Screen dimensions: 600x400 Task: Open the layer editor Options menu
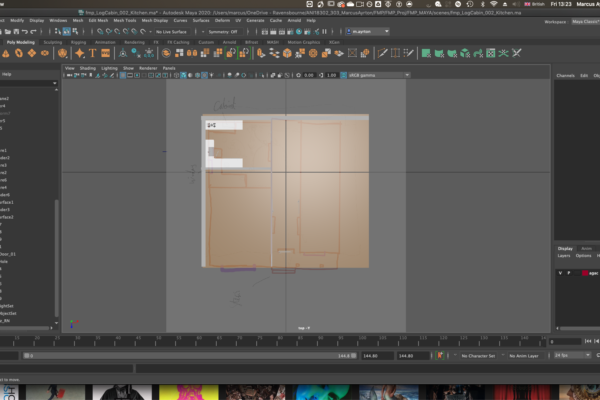(x=584, y=256)
